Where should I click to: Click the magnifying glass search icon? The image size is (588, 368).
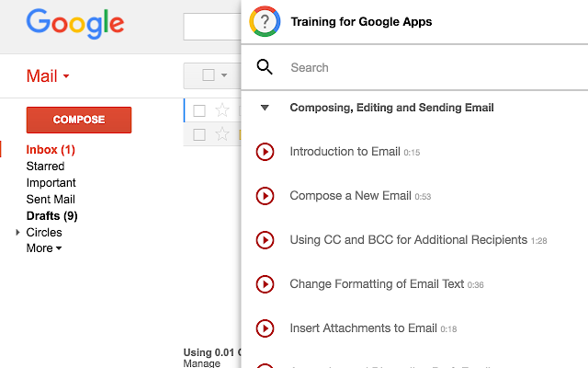265,67
